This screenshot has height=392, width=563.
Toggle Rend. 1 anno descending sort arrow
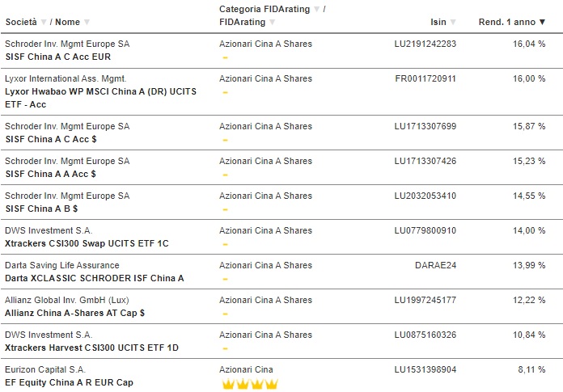point(542,23)
